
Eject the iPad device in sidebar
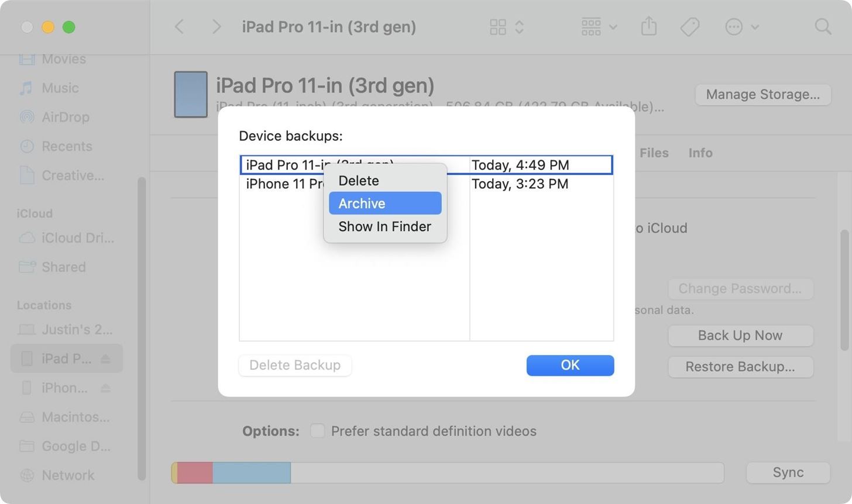[x=106, y=358]
